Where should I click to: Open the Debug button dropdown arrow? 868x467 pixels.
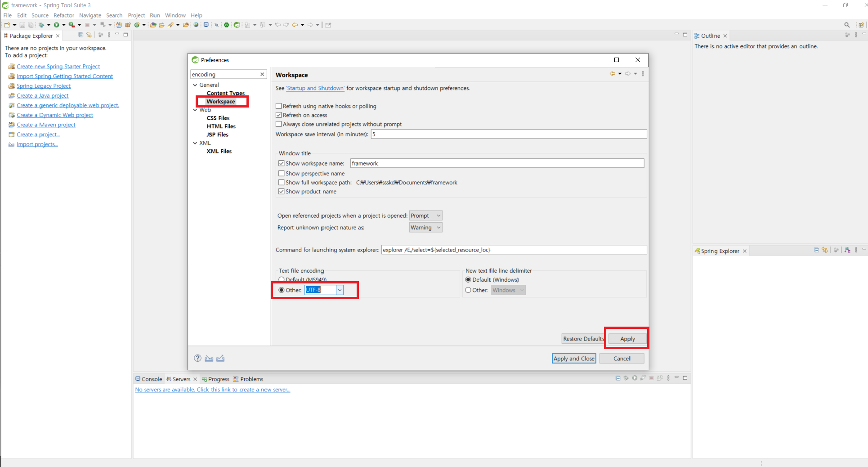49,25
